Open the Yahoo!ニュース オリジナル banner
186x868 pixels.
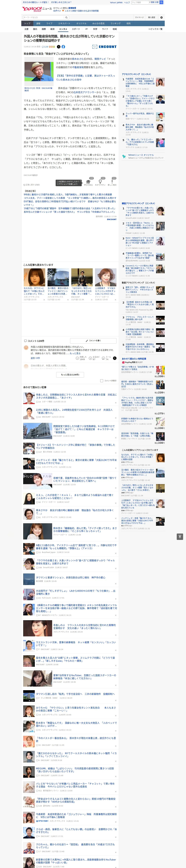click(x=143, y=156)
